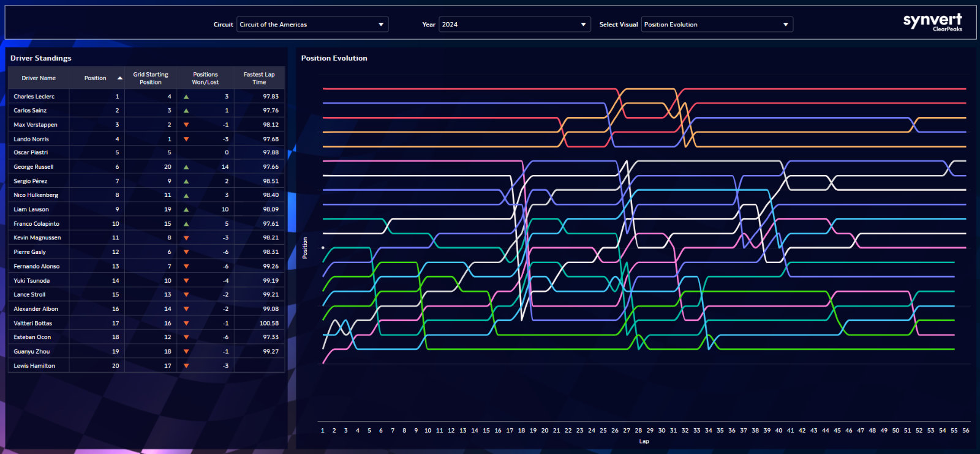Click lap 28 label on chart axis
The height and width of the screenshot is (454, 980).
coord(638,431)
